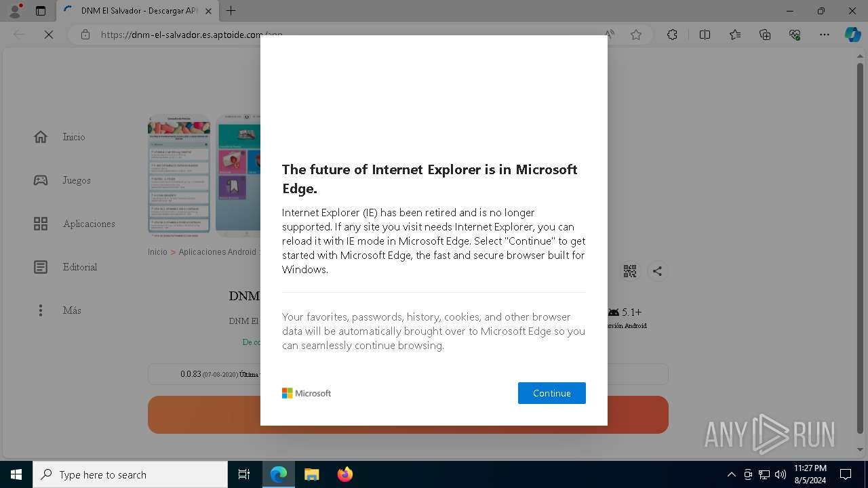Open the Windows Start menu

coord(16,474)
